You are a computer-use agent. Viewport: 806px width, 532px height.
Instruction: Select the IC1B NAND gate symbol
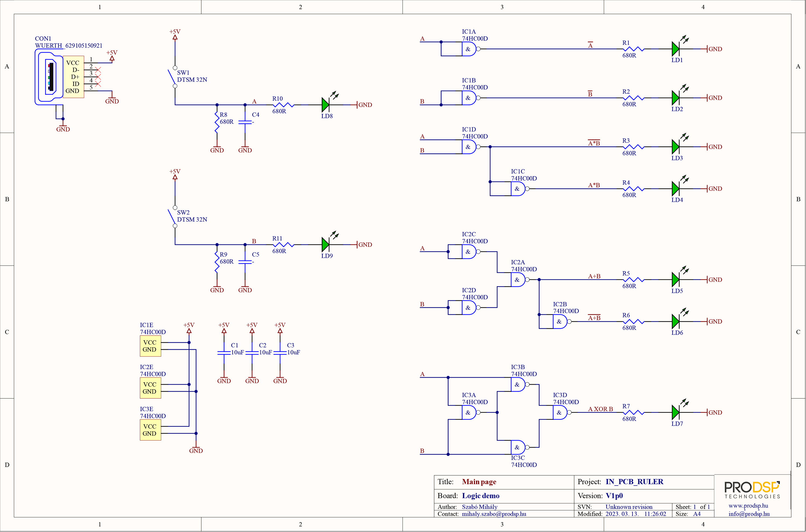(x=471, y=98)
